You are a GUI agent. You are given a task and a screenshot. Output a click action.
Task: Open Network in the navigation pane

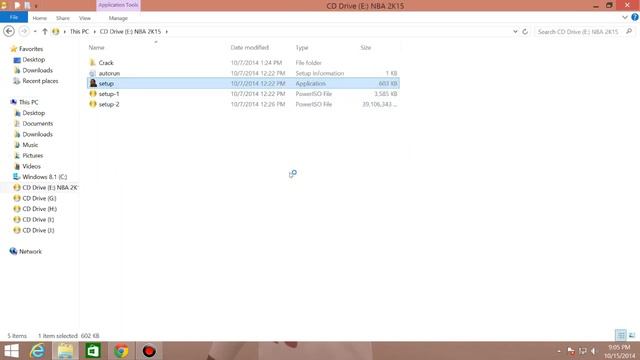(30, 251)
